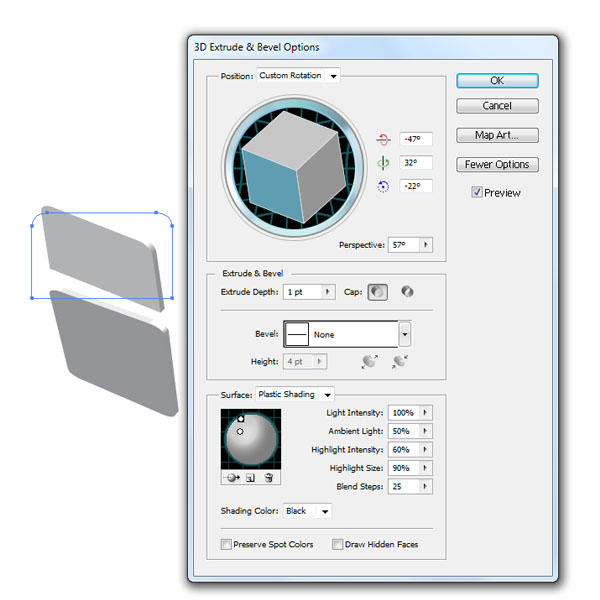600x600 pixels.
Task: Open the Highlight Intensity slider arrow
Action: coord(425,449)
